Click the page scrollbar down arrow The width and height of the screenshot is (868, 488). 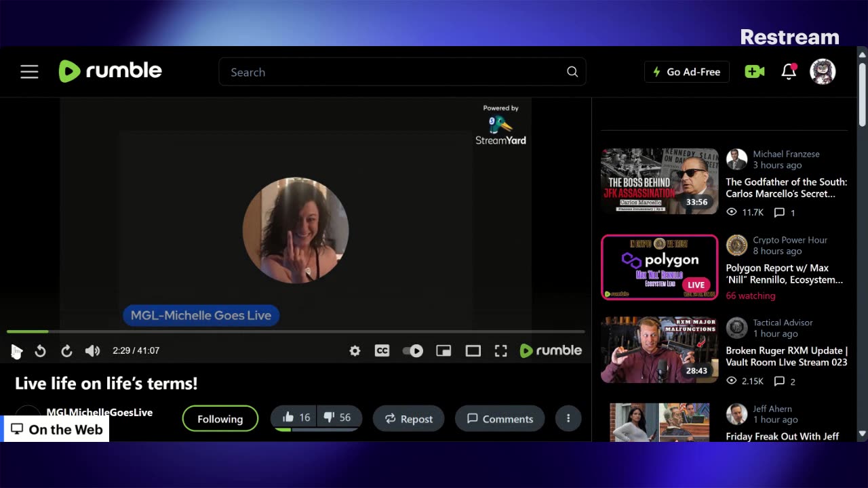click(x=863, y=433)
